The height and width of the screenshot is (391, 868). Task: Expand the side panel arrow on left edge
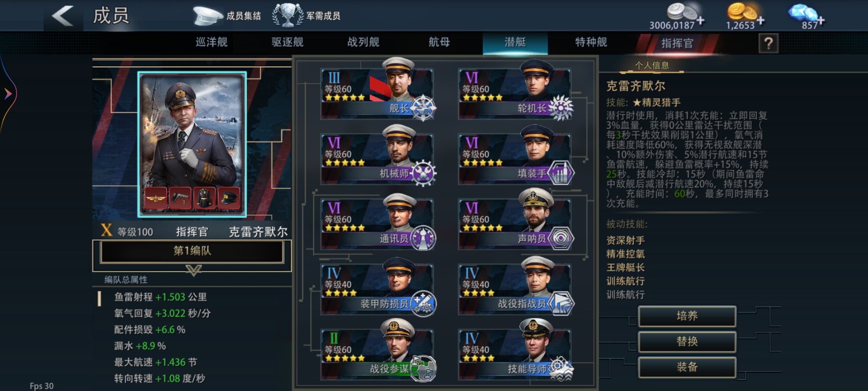point(8,94)
